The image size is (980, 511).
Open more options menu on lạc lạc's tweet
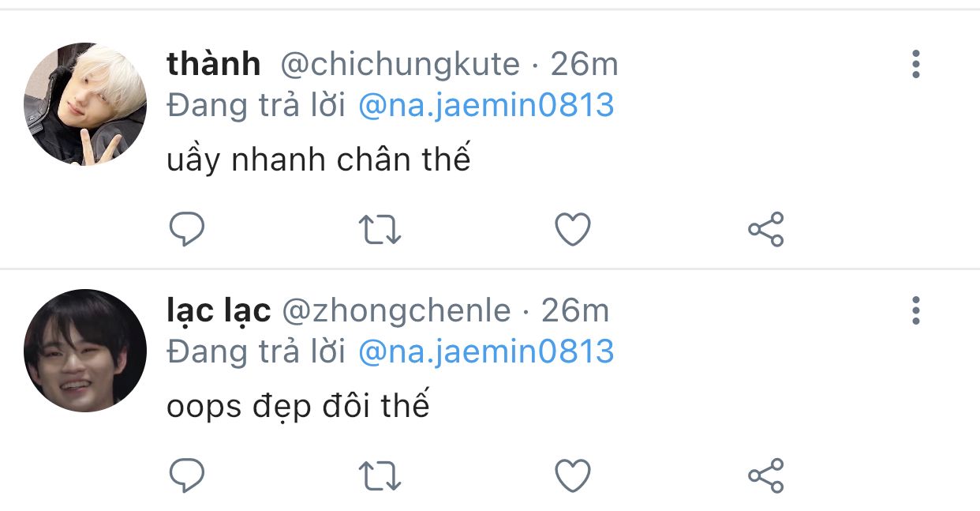click(915, 310)
